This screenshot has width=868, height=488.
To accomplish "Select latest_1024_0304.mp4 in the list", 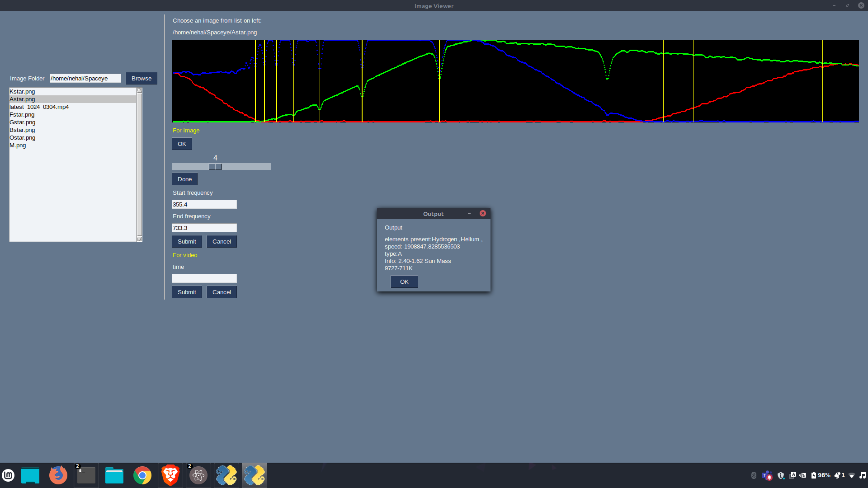I will [39, 107].
